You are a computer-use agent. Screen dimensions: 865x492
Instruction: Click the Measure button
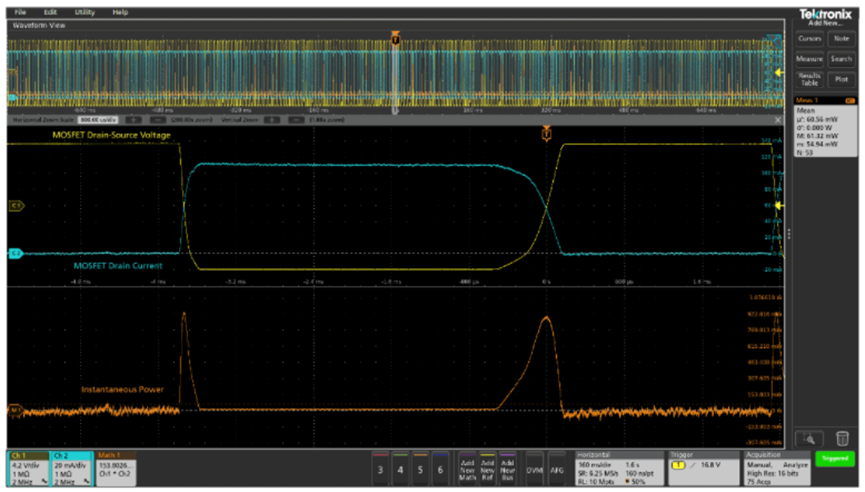coord(809,59)
